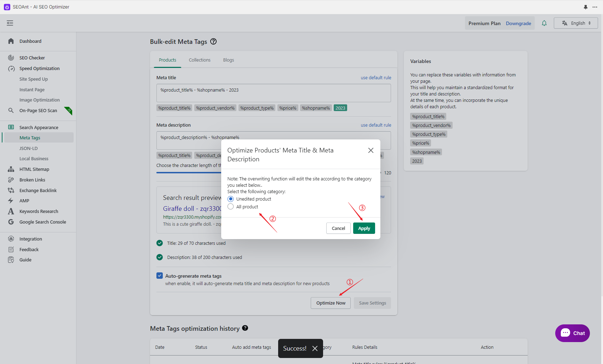Image resolution: width=603 pixels, height=364 pixels.
Task: Open Bulk-edit Meta Tags help icon
Action: pos(213,41)
